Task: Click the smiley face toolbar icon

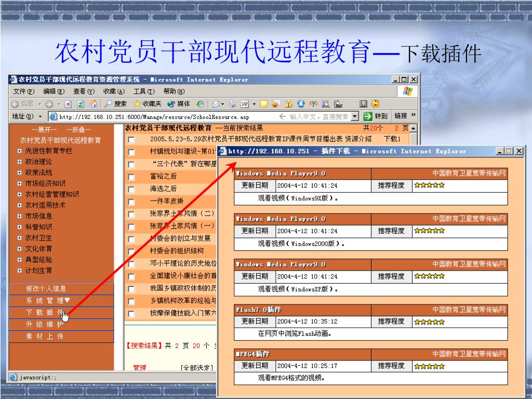Action: click(375, 104)
